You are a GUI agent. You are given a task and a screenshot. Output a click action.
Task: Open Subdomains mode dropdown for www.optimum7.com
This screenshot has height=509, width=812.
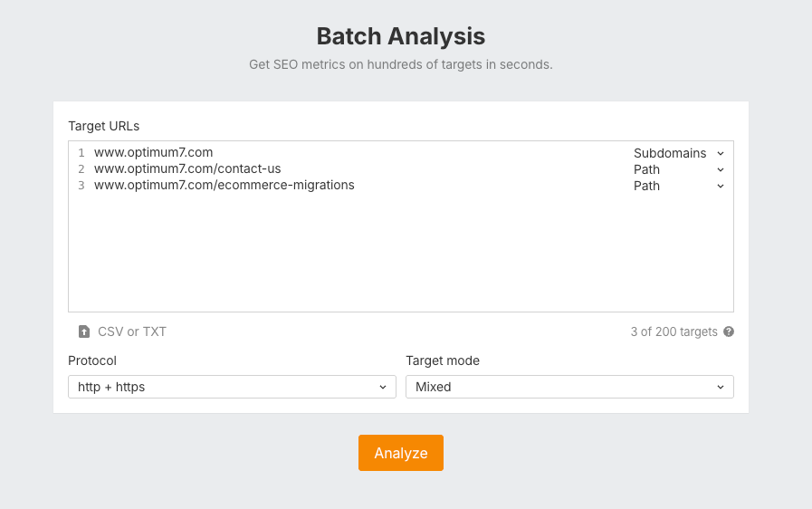[679, 153]
